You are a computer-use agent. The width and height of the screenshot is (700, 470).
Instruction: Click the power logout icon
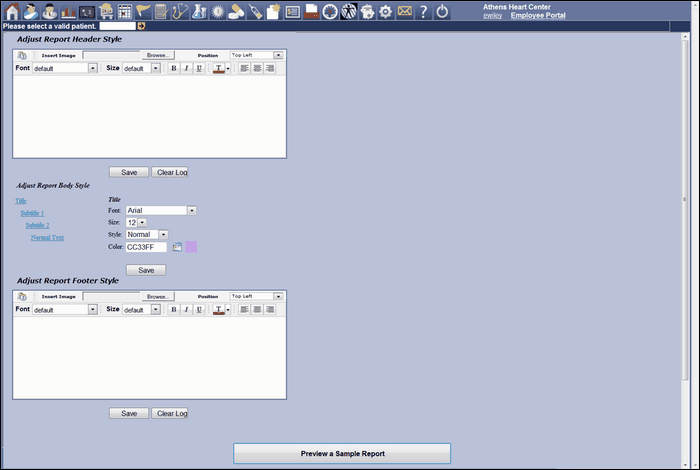pos(442,12)
